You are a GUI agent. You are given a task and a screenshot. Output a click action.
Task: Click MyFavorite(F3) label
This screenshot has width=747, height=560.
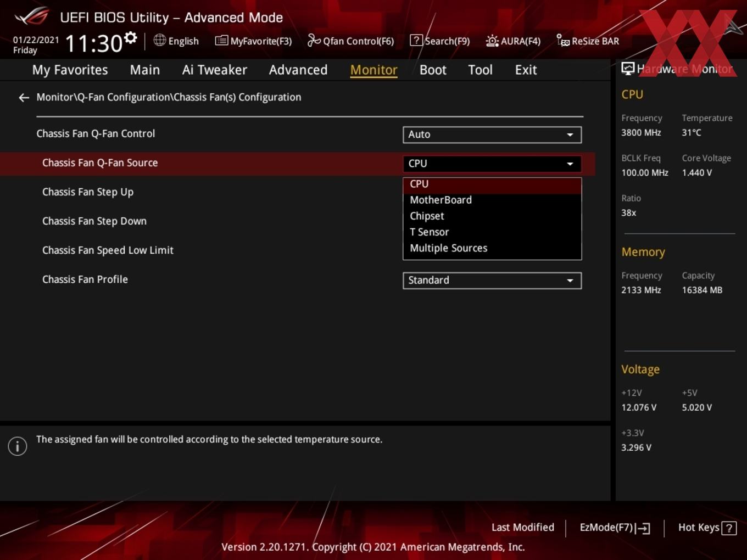coord(261,41)
